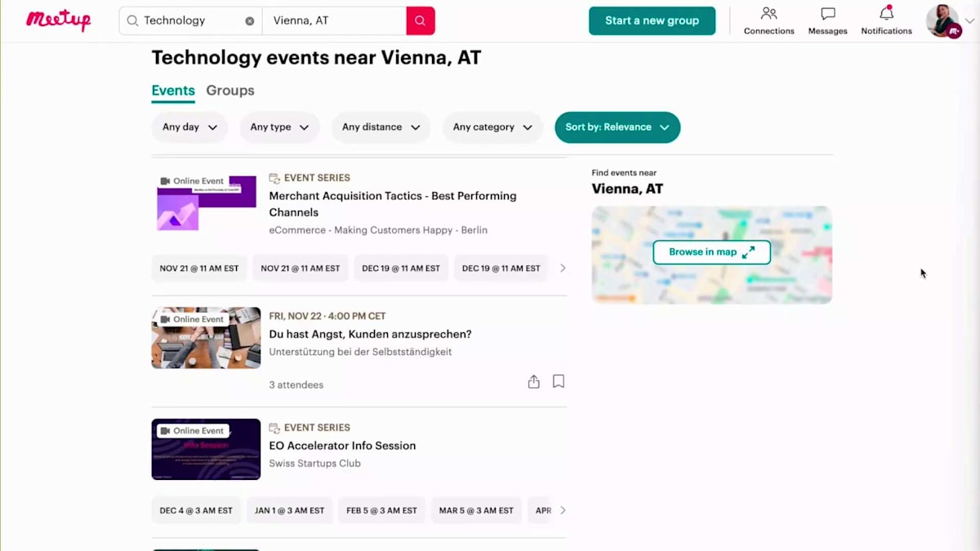Viewport: 980px width, 551px height.
Task: Submit search with the red magnifier button
Action: [421, 20]
